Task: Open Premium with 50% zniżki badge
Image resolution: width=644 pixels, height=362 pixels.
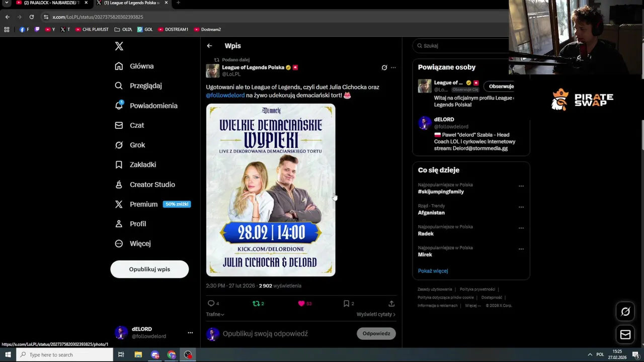Action: (152, 204)
